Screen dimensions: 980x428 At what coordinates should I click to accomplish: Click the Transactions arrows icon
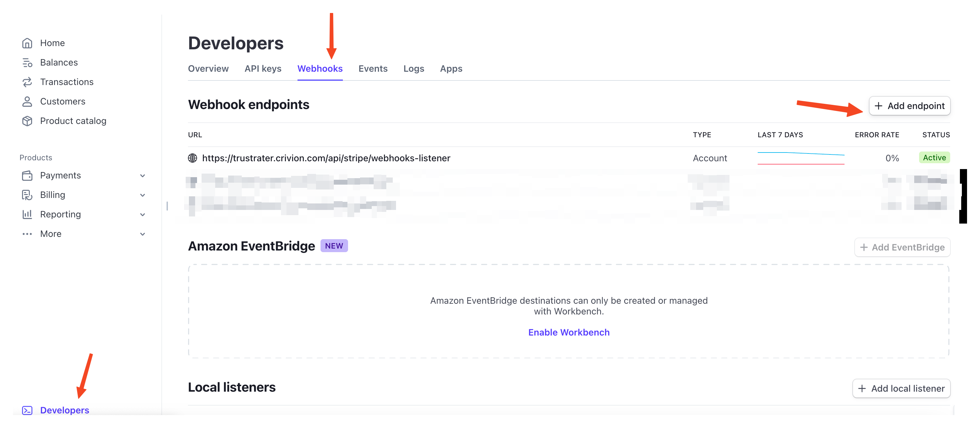point(27,82)
